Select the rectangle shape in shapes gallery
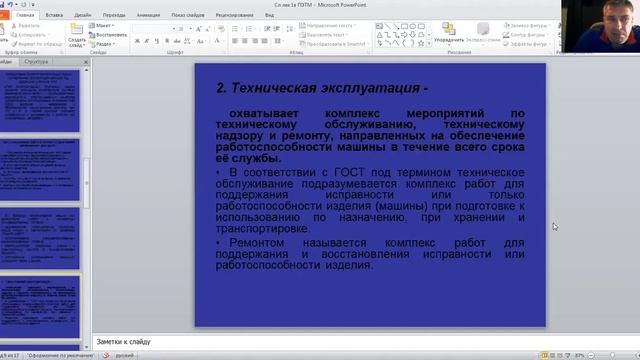Screen dimensions: 640x360 [404, 27]
